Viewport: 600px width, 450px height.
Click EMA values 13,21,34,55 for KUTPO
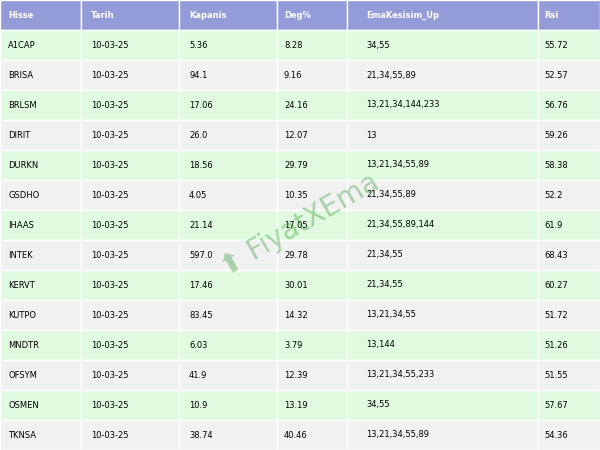coord(391,314)
